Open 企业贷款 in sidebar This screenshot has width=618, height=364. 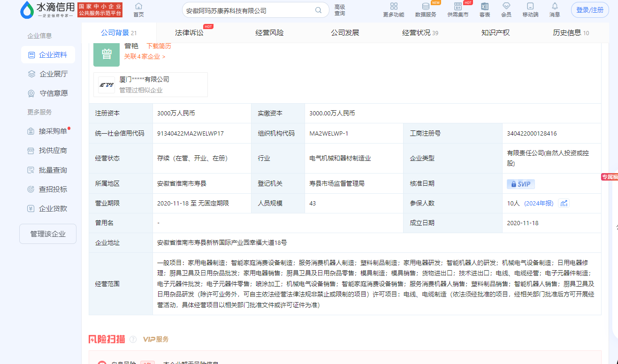pyautogui.click(x=48, y=208)
